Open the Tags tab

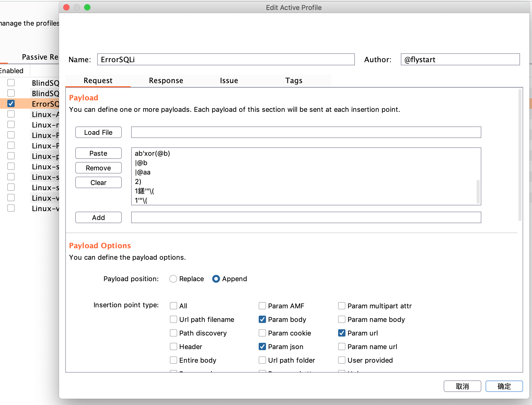(294, 80)
